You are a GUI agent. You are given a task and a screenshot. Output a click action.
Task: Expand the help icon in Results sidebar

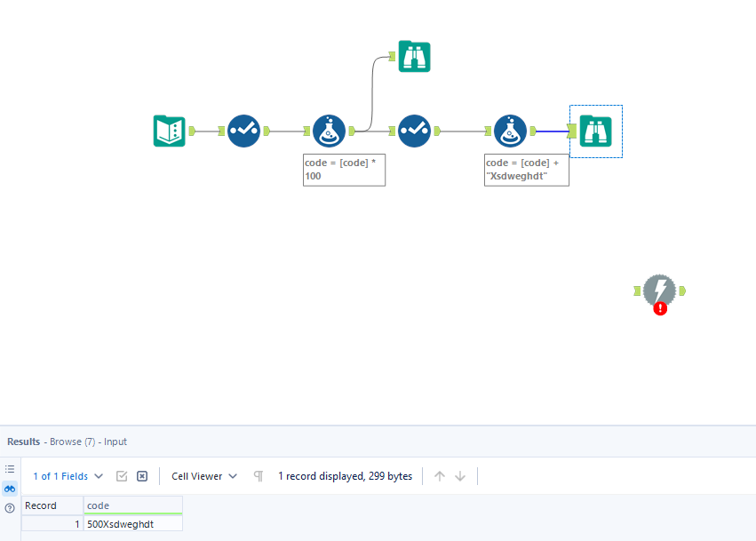tap(10, 507)
